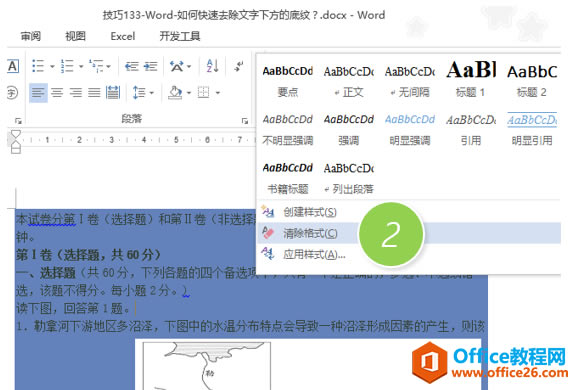This screenshot has width=575, height=390.
Task: Click the first line indent ruler marker
Action: click(x=15, y=134)
